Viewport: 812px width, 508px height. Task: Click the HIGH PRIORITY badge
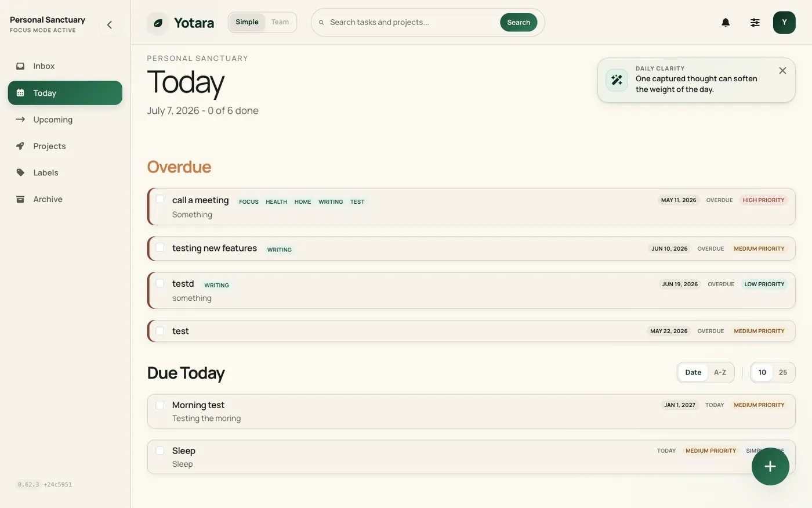point(763,200)
